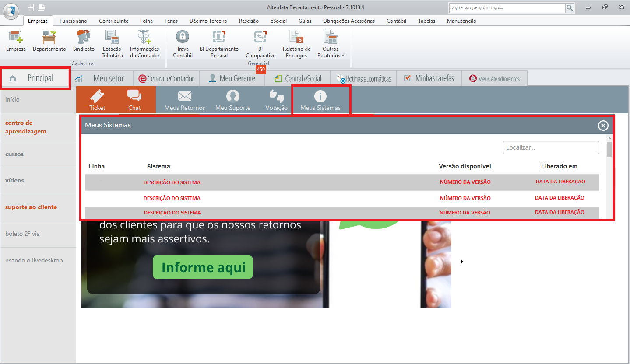Click the copy pages quick-access icon
The height and width of the screenshot is (364, 630).
[x=41, y=7]
